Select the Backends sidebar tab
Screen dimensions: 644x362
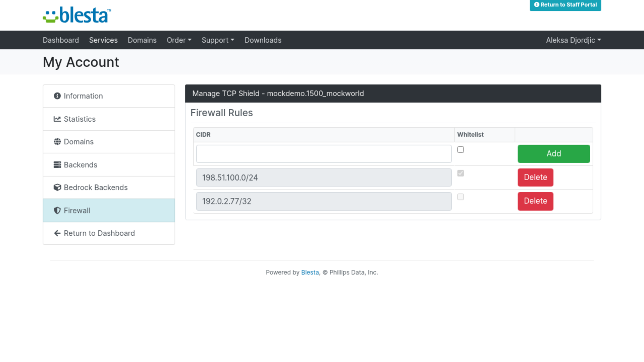109,165
